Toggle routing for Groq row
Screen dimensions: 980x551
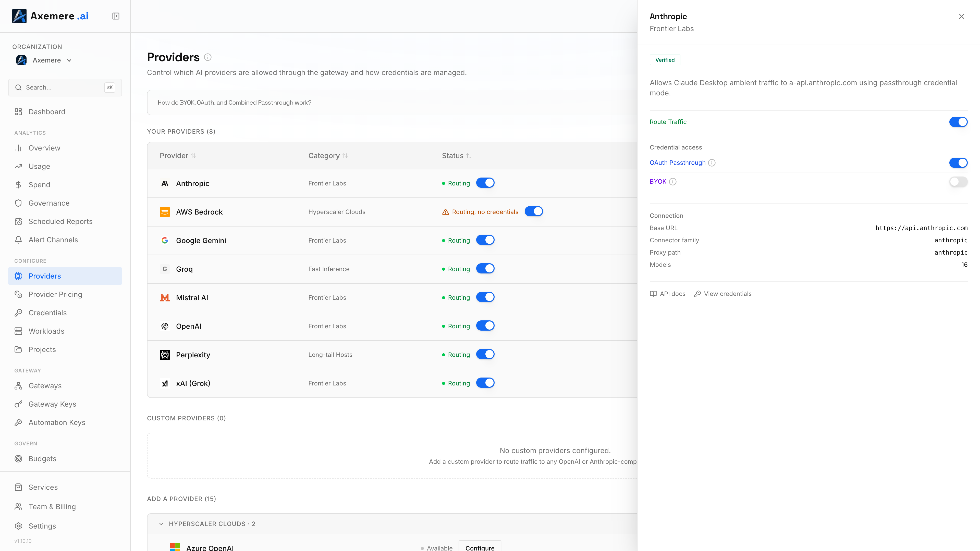click(x=485, y=268)
